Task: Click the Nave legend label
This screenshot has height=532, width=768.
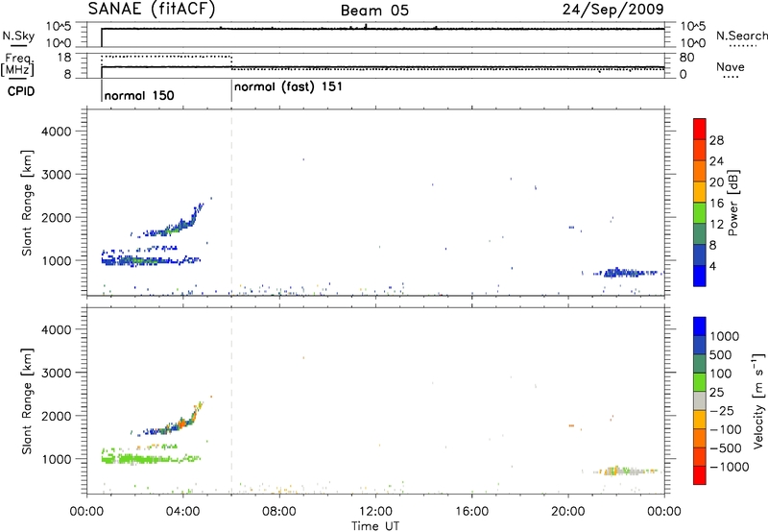Action: 731,67
